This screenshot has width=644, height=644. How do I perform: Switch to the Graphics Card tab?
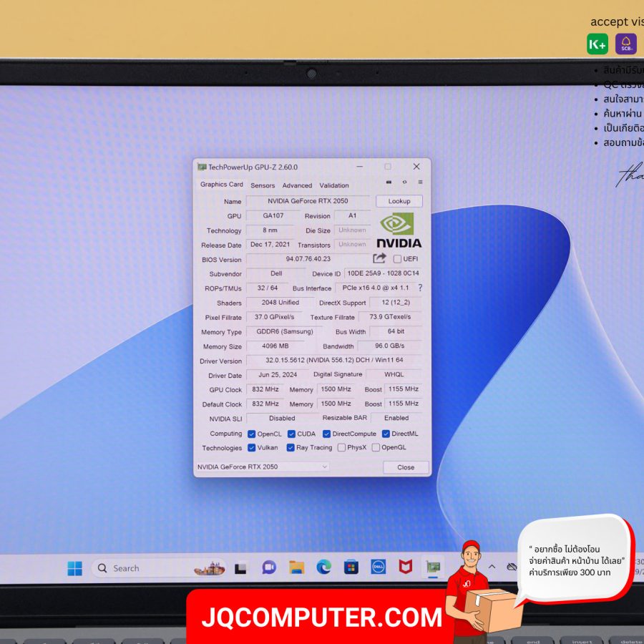[222, 185]
